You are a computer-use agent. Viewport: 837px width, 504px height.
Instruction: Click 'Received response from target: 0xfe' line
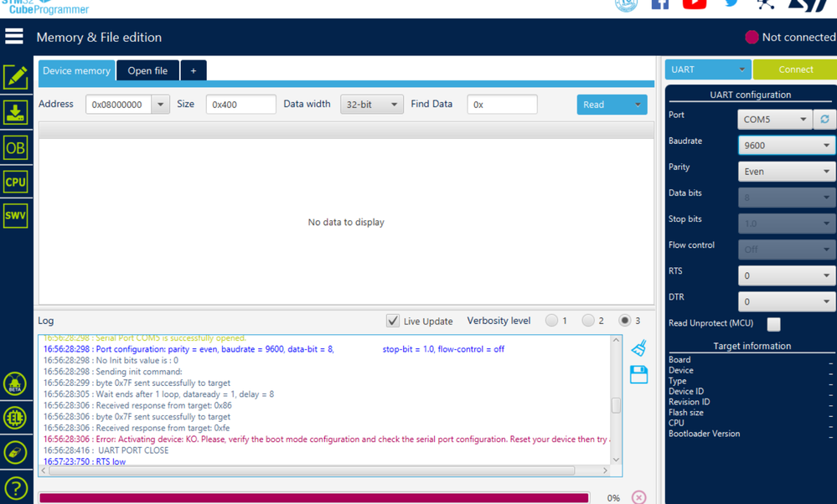click(x=137, y=428)
